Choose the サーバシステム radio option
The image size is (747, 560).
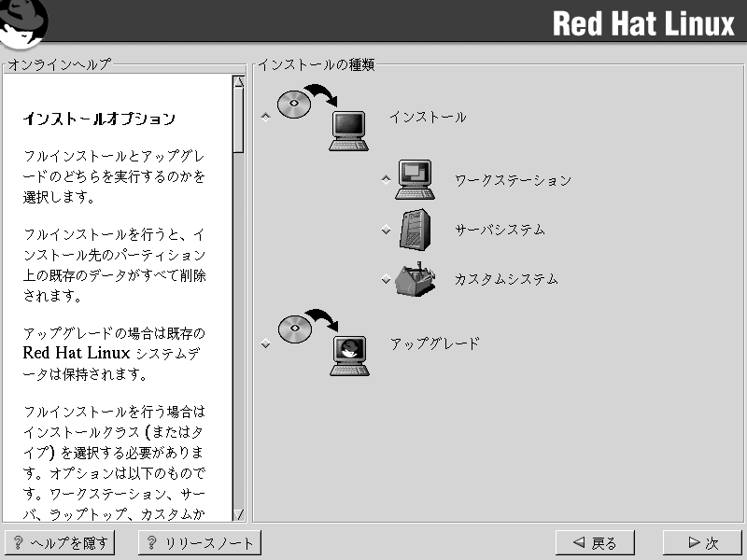click(x=386, y=230)
